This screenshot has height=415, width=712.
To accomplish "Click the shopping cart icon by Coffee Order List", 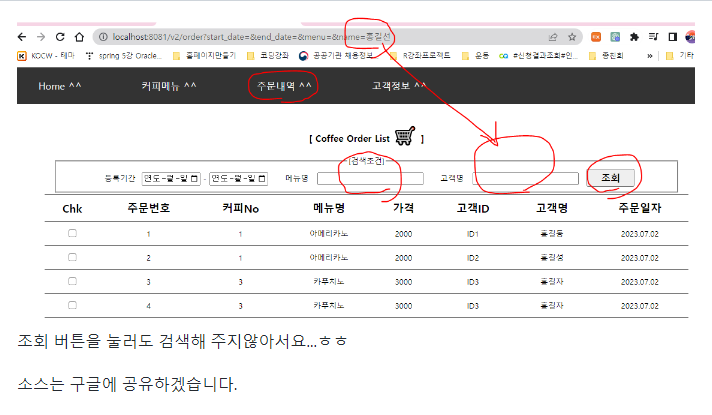I will pyautogui.click(x=405, y=136).
